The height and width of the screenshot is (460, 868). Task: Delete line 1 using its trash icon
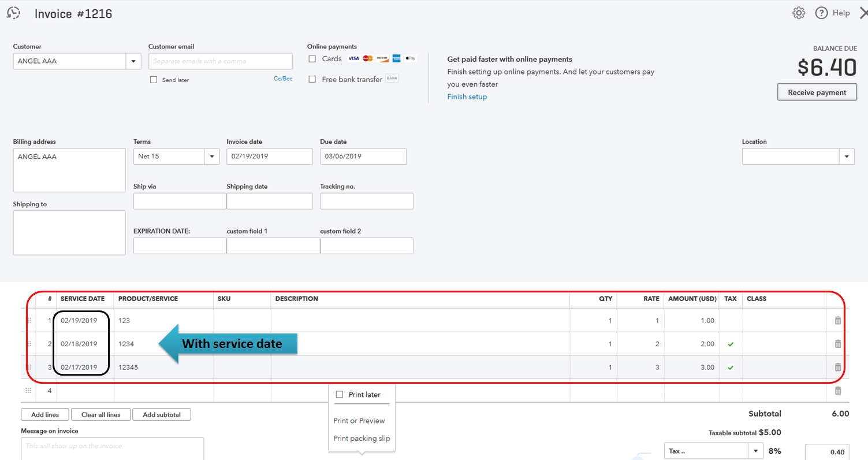(x=838, y=320)
